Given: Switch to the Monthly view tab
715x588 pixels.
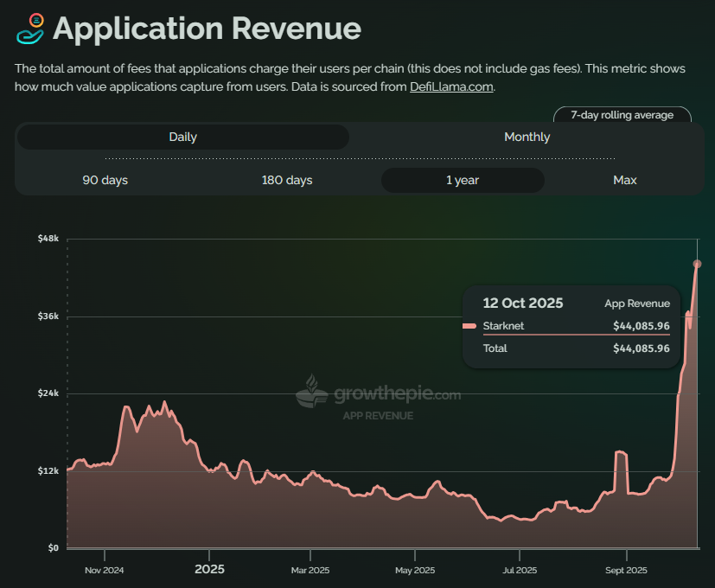Looking at the screenshot, I should click(527, 137).
